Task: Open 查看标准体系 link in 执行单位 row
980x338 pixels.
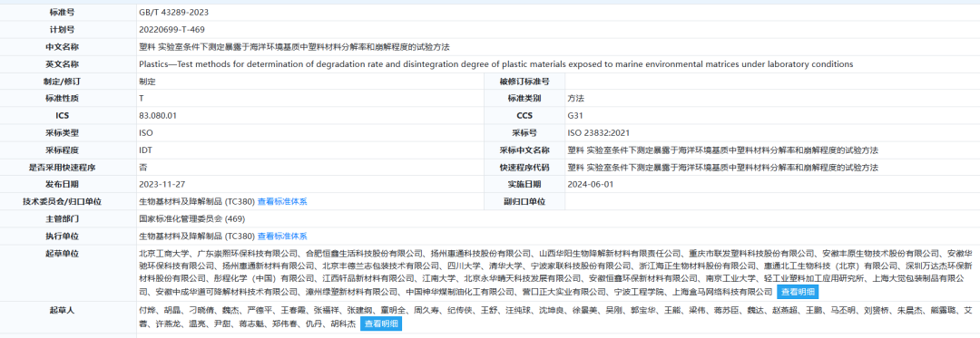Action: point(282,237)
